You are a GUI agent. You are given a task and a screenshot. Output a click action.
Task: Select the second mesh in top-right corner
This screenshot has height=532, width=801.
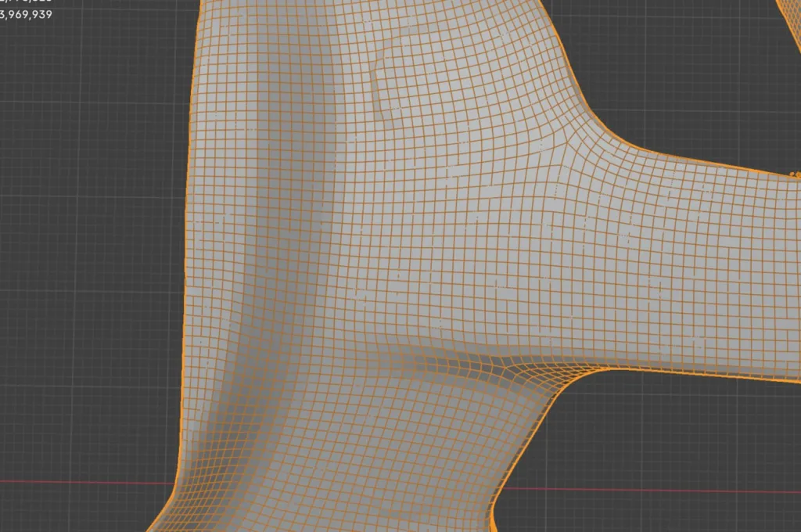[791, 12]
